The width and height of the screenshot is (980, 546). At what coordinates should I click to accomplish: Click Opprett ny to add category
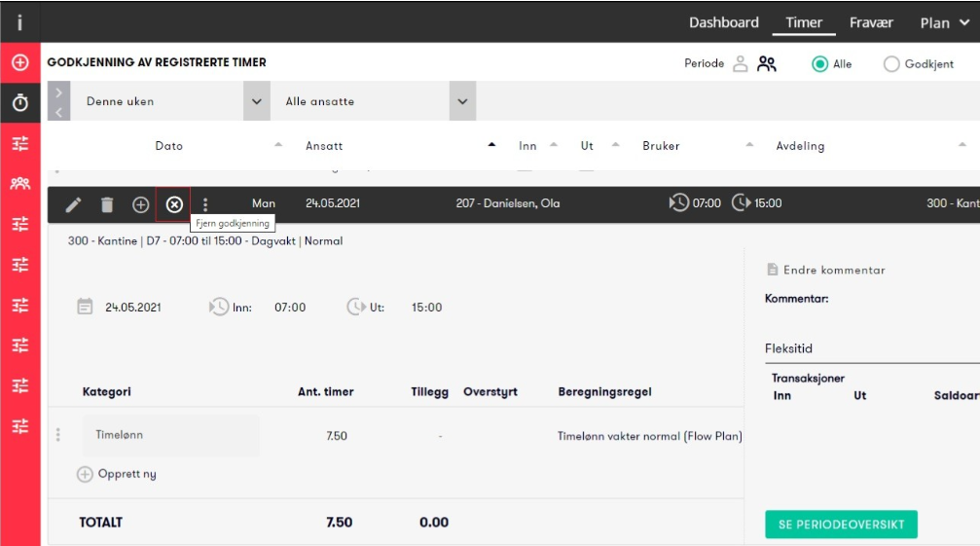pyautogui.click(x=117, y=474)
